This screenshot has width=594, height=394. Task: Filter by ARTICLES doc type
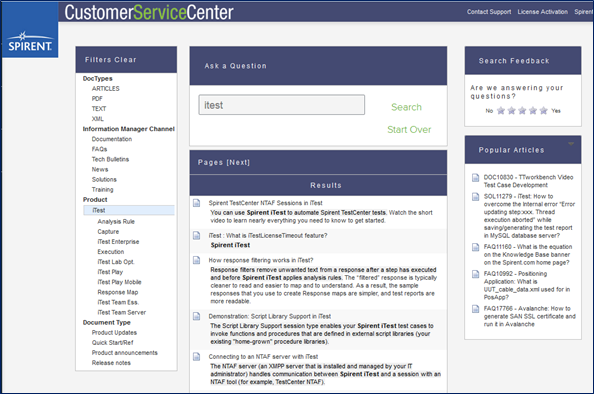(105, 89)
